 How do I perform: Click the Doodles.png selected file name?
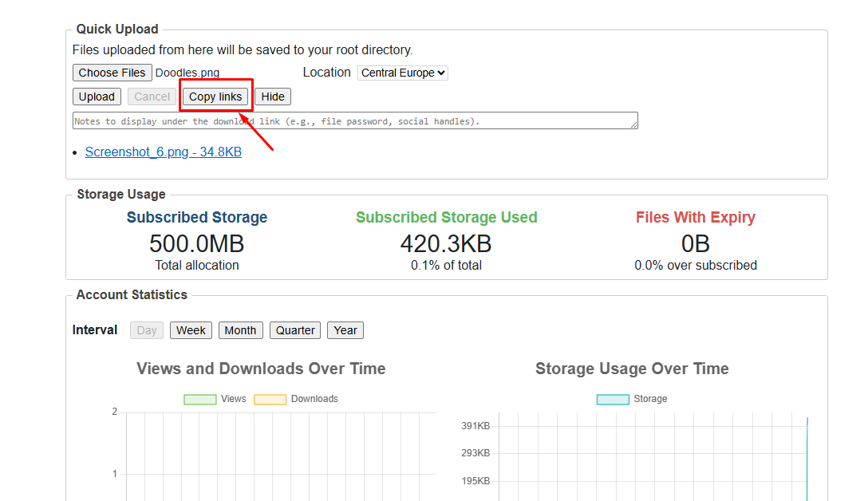(x=187, y=73)
